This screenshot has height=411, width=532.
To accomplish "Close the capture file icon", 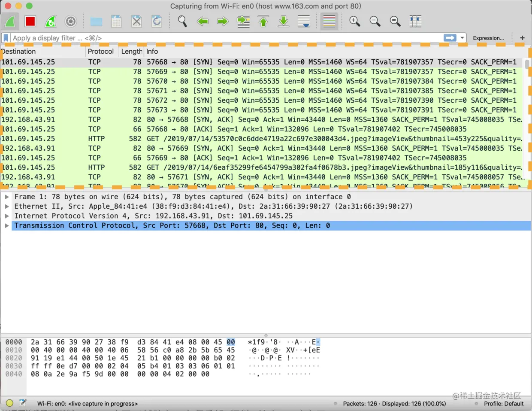I will 136,21.
